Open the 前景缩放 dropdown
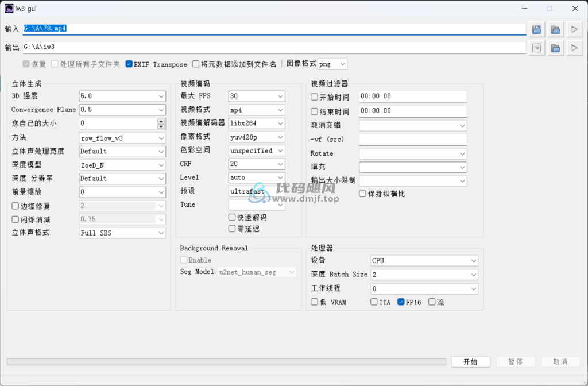 (122, 192)
